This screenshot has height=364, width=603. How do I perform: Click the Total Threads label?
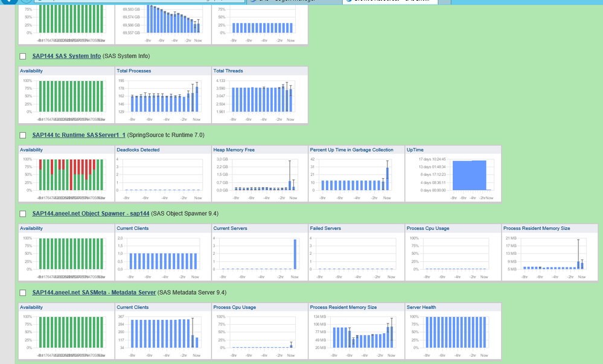[x=228, y=71]
